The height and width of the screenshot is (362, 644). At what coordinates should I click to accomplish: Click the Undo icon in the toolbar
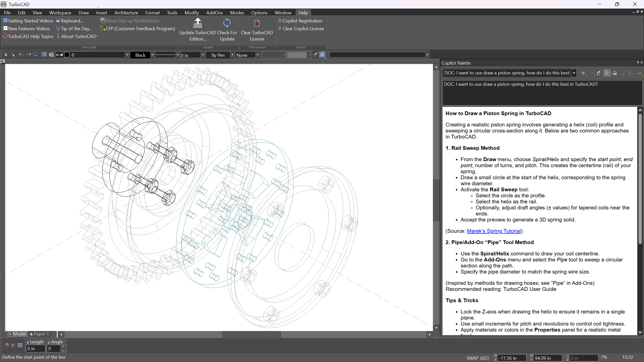point(21,55)
